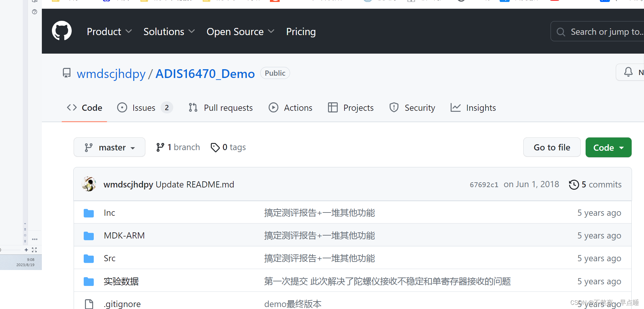The width and height of the screenshot is (644, 309).
Task: Open commit hash 67692c1
Action: (x=484, y=185)
